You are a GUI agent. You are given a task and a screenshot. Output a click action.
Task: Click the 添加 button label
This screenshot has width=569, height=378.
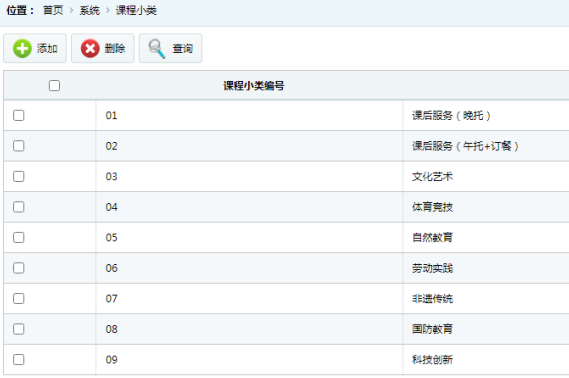[47, 48]
